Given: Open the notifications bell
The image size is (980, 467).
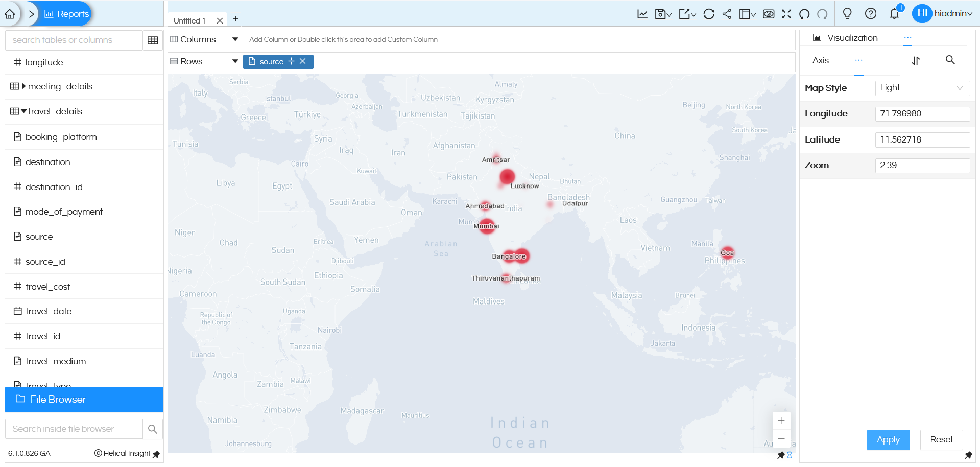Looking at the screenshot, I should [893, 14].
